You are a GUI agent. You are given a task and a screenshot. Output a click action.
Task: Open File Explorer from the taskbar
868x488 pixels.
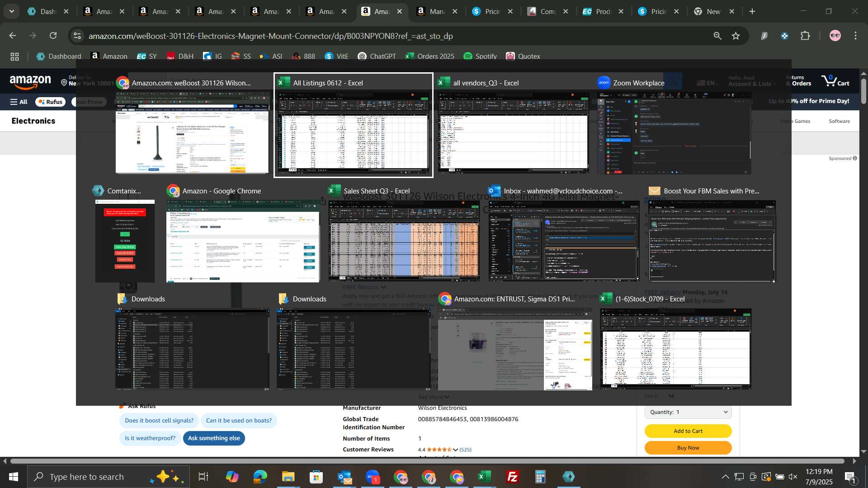[x=288, y=477]
